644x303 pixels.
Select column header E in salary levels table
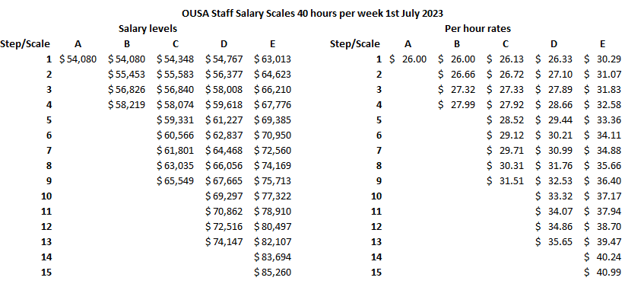point(273,44)
